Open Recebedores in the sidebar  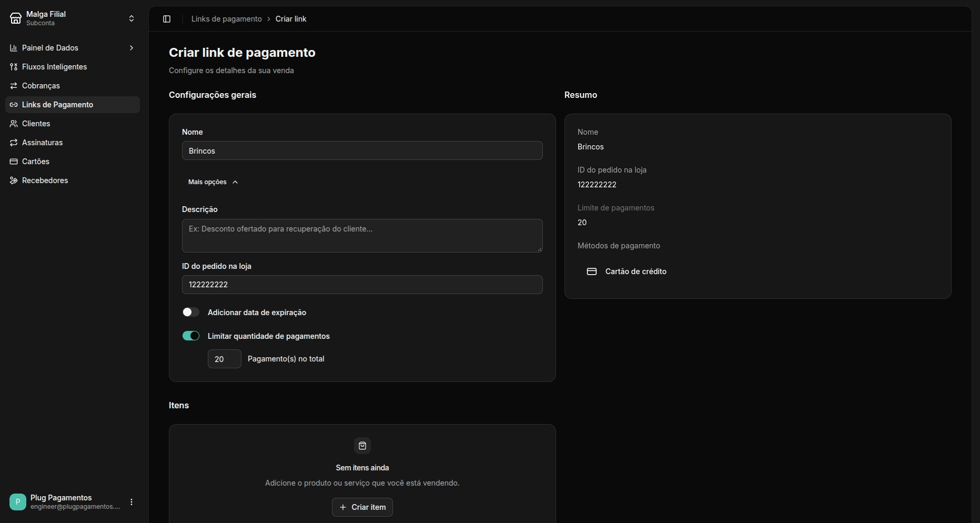(73, 180)
